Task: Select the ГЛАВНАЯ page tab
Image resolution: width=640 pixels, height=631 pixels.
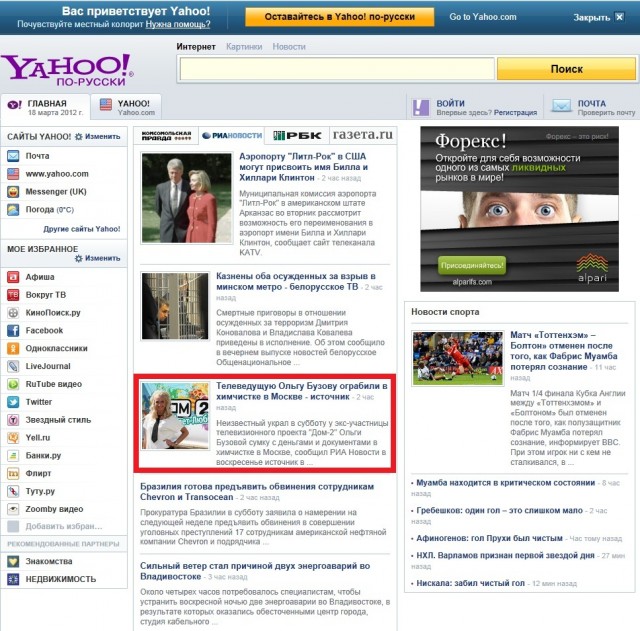Action: click(x=45, y=107)
